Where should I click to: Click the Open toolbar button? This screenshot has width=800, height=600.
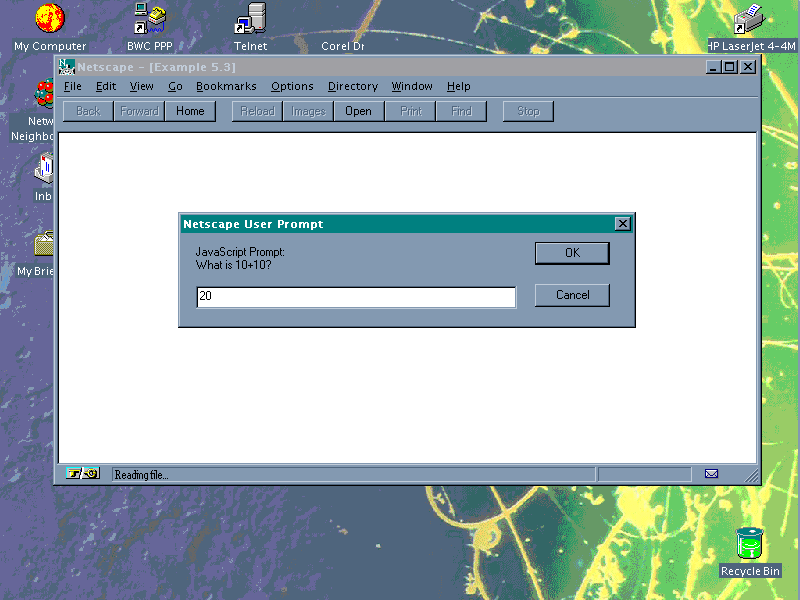pos(358,111)
